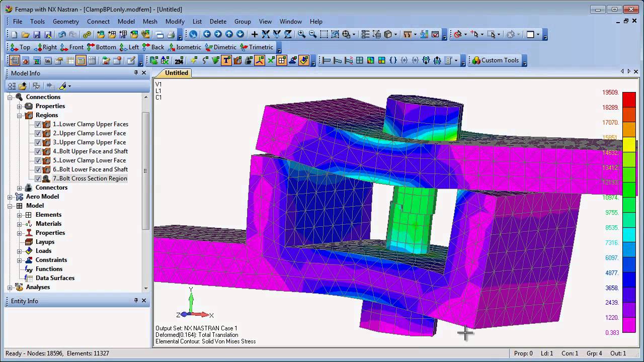The image size is (644, 362).
Task: Uncheck 6..Bolt Lower Face and Shaft checkbox
Action: tap(38, 169)
